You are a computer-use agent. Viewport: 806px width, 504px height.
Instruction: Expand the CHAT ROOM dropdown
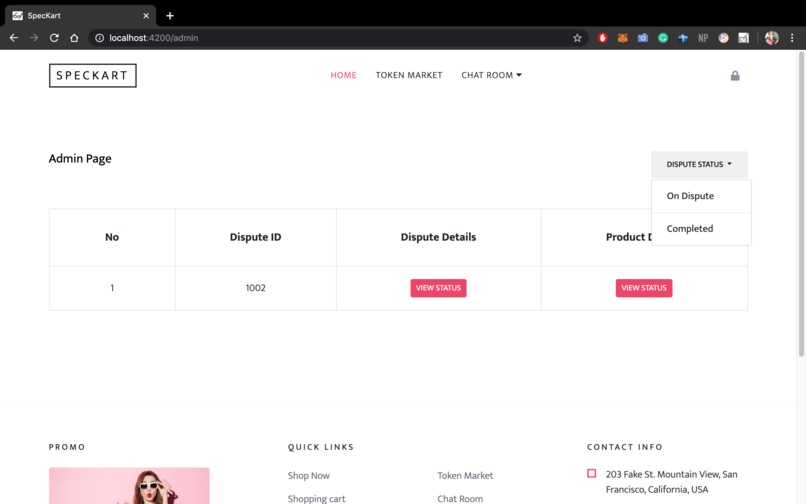pos(491,75)
